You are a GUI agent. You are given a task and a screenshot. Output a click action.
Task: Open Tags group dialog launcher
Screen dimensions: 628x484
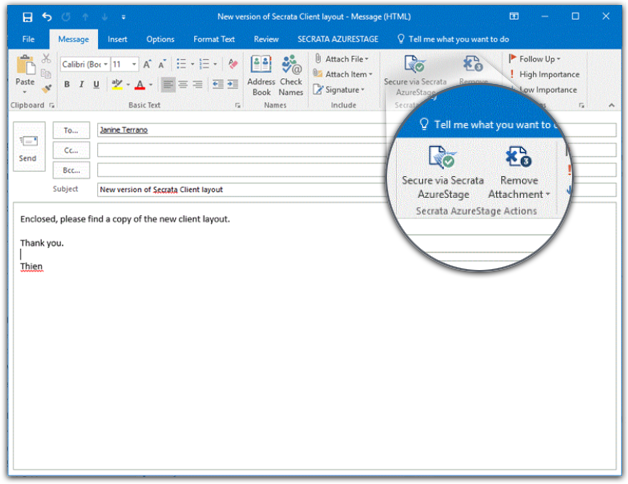click(x=581, y=105)
